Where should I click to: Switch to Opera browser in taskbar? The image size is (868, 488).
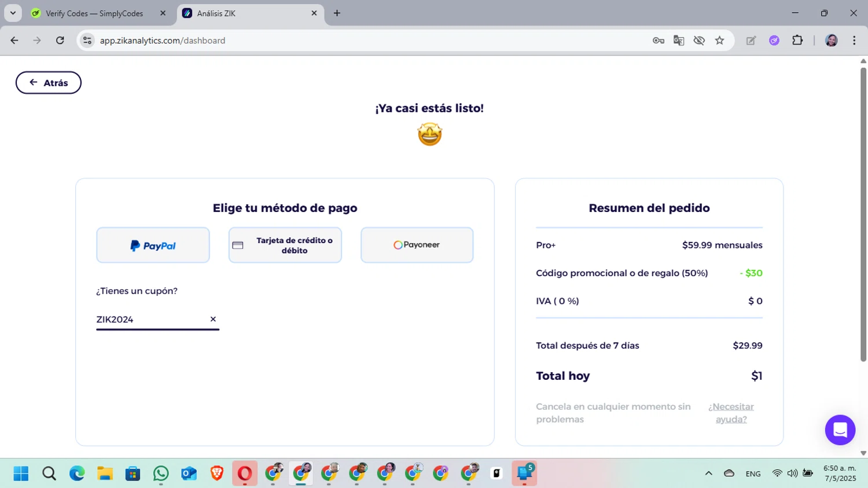pos(245,474)
